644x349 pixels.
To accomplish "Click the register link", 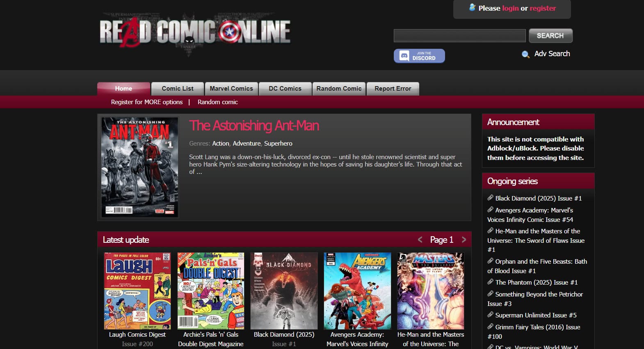I will (543, 8).
